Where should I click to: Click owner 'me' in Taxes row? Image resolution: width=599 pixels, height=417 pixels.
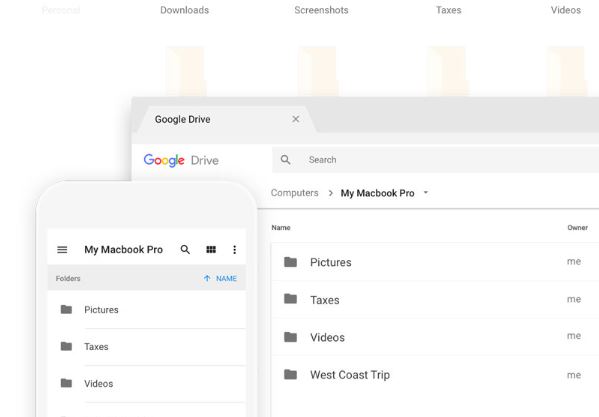[x=574, y=299]
